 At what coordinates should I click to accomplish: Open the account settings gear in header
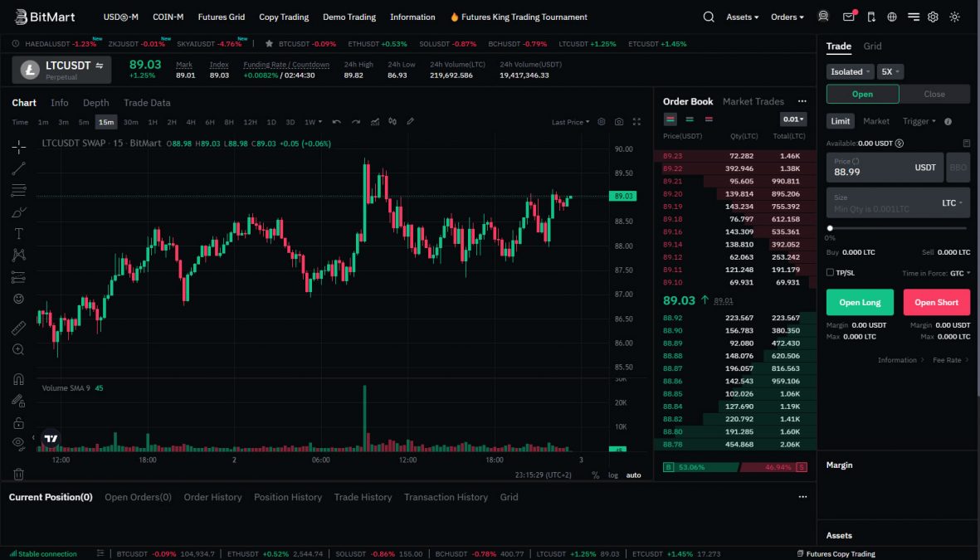[933, 17]
